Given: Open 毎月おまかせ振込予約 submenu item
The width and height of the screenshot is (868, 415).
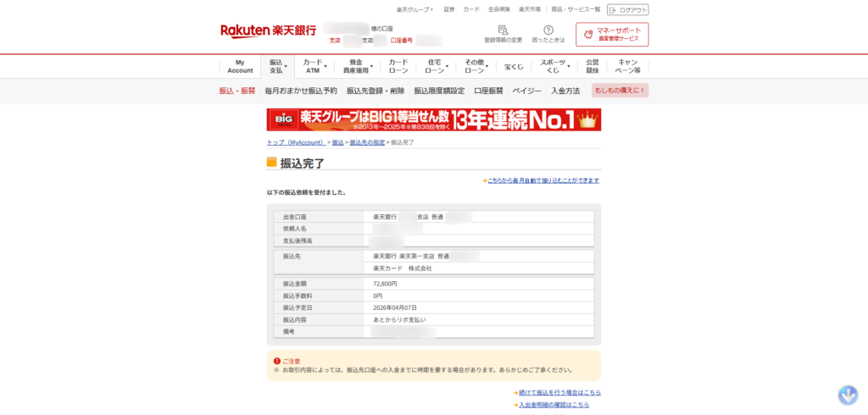Looking at the screenshot, I should coord(300,91).
